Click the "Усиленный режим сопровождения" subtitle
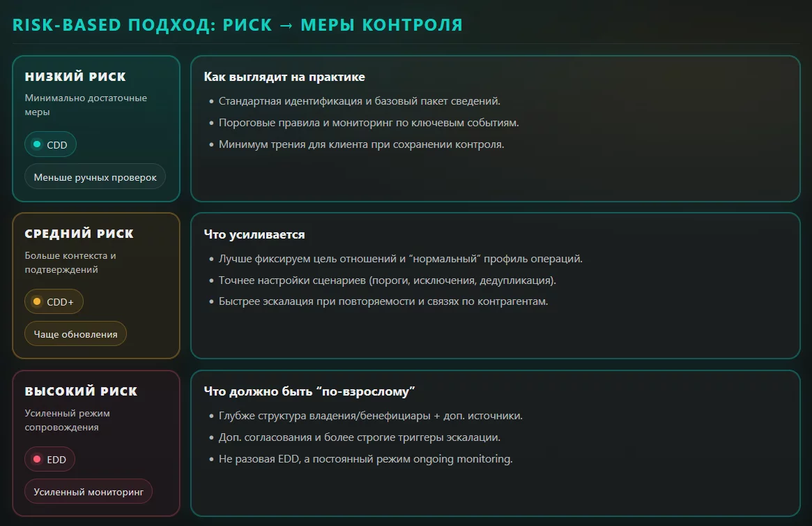This screenshot has width=812, height=526. 68,420
